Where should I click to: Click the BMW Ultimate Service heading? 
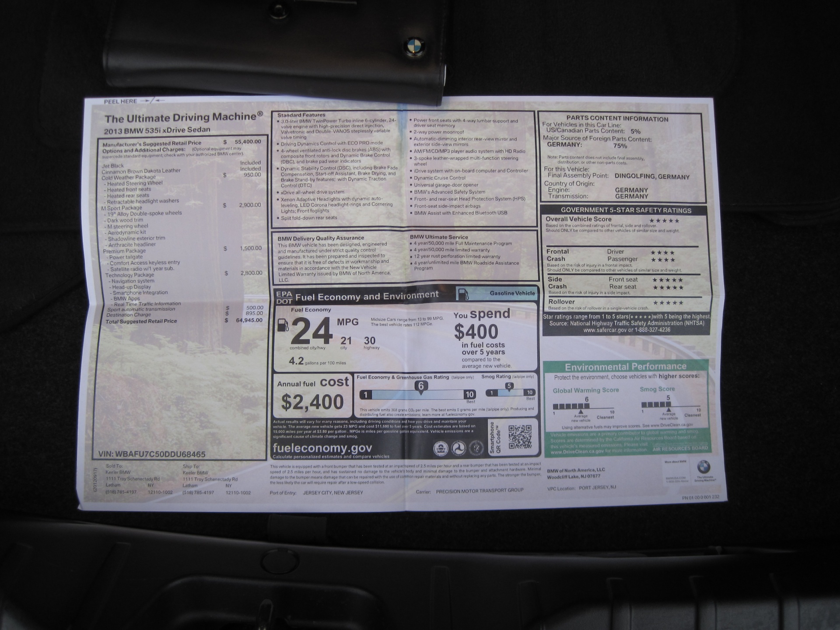tap(439, 237)
